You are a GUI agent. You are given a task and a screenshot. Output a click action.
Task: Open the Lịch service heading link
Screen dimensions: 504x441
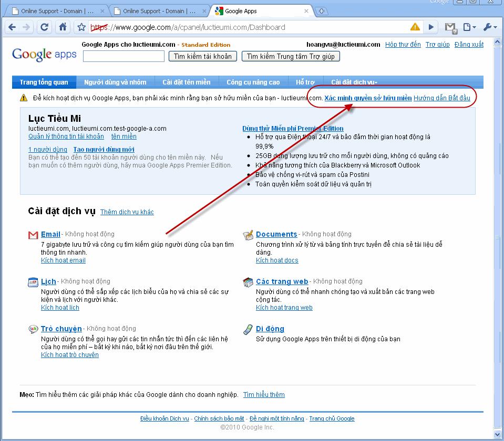coord(48,282)
